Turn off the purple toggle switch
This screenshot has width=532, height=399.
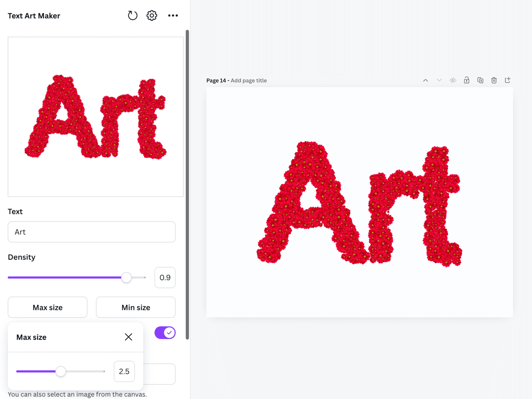(165, 333)
